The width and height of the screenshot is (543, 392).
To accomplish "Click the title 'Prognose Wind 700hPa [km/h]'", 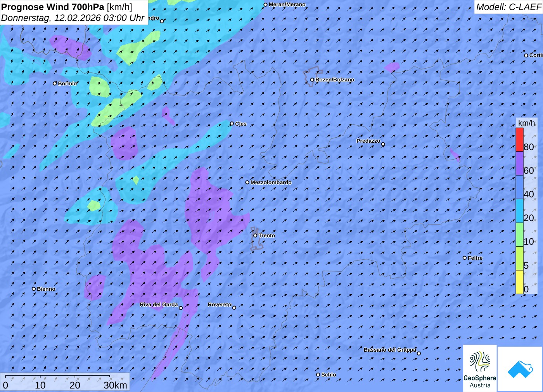I will (x=67, y=7).
